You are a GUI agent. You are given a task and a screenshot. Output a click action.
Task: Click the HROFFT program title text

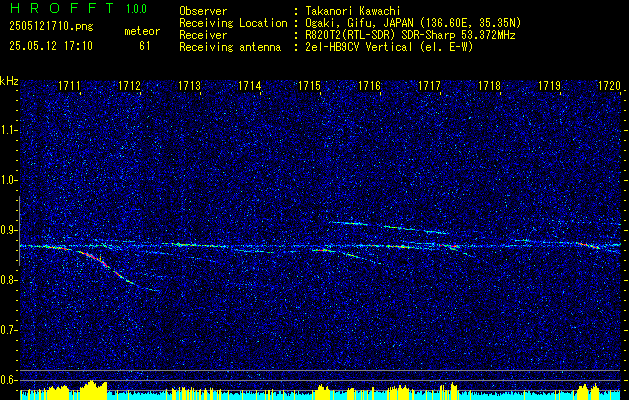[x=62, y=8]
